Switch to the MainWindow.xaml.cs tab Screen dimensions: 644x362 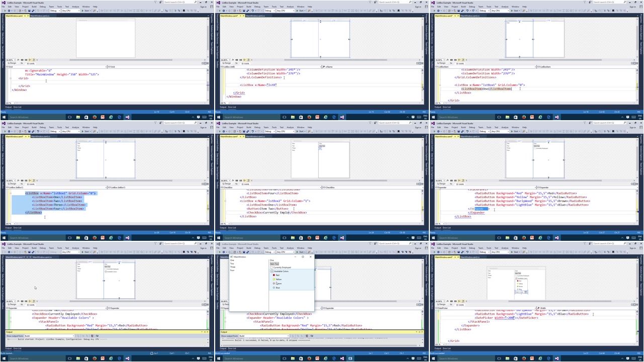pos(39,15)
